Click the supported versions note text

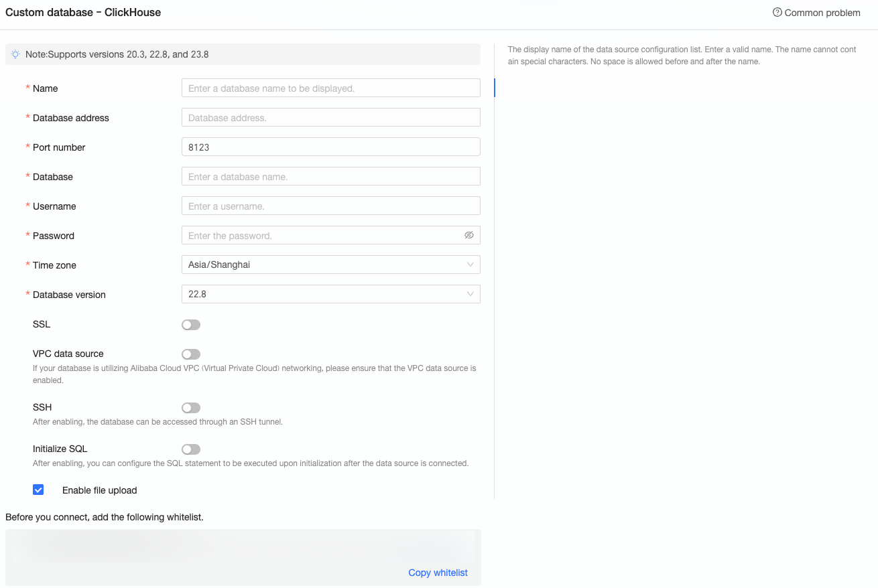[117, 54]
